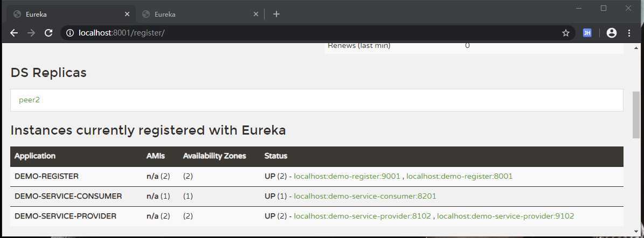The image size is (644, 238).
Task: Open a new tab with plus button
Action: (x=276, y=14)
